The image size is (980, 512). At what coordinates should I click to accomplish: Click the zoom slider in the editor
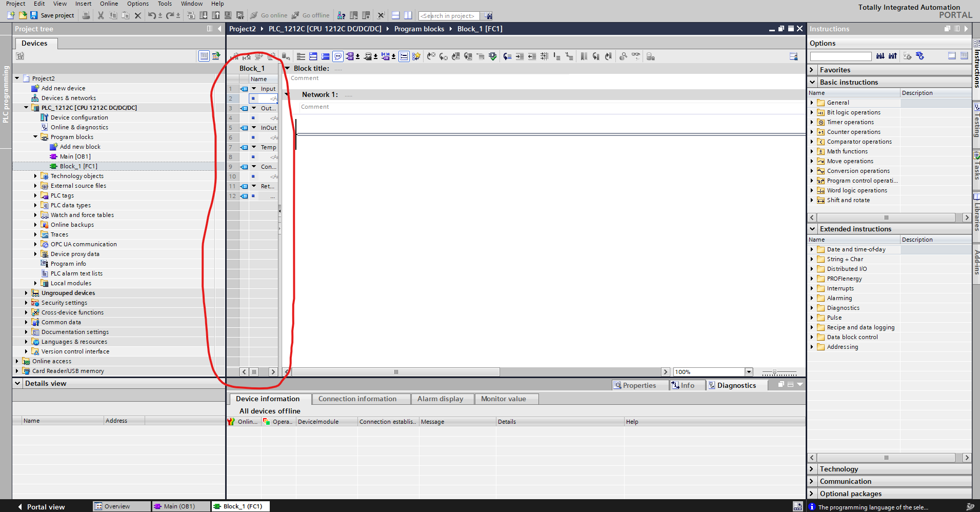click(774, 372)
